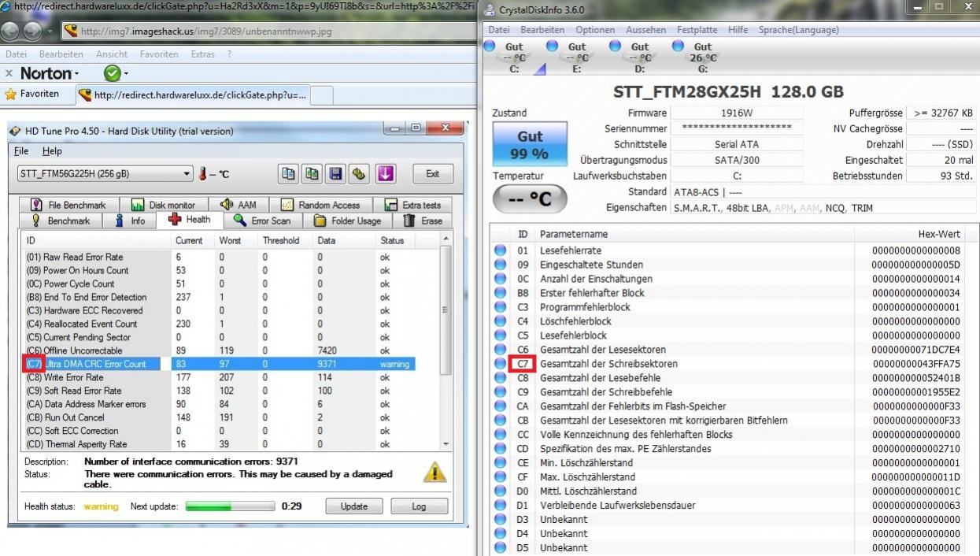Expand the dropdown beside the Norton green checkmark
This screenshot has width=980, height=556.
pos(126,74)
